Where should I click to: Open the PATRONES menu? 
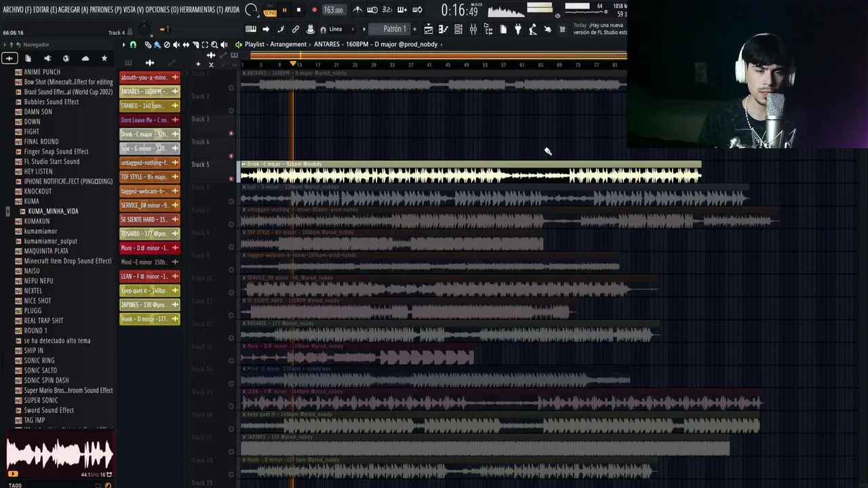click(x=105, y=9)
